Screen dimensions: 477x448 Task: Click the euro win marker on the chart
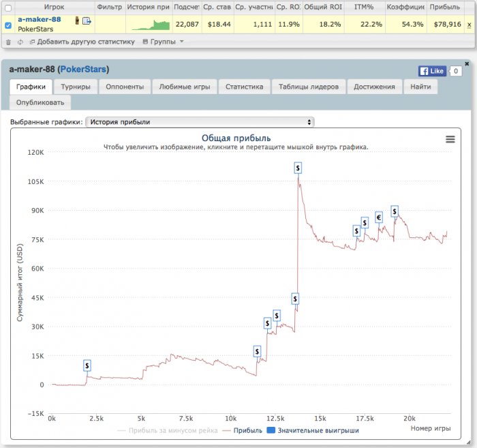click(379, 218)
